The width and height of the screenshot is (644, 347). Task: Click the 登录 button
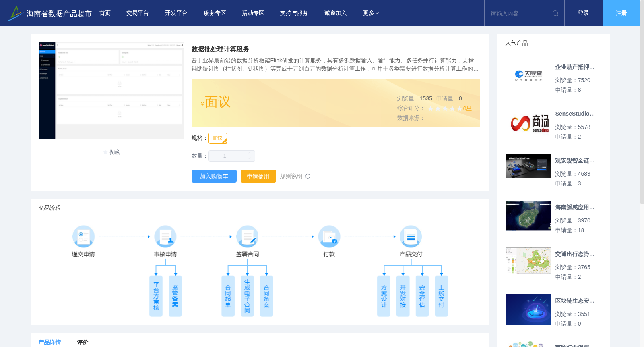click(584, 13)
